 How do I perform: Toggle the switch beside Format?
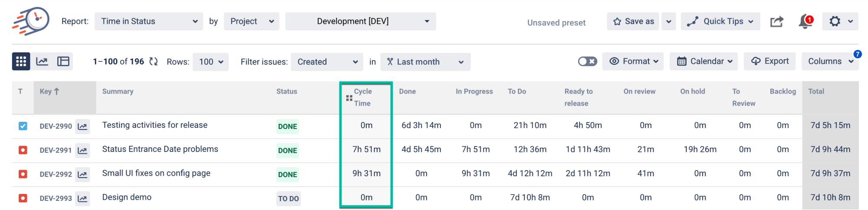tap(588, 61)
